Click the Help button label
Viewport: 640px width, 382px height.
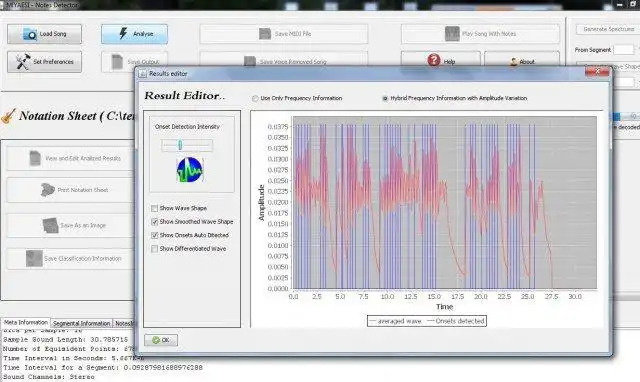point(449,62)
